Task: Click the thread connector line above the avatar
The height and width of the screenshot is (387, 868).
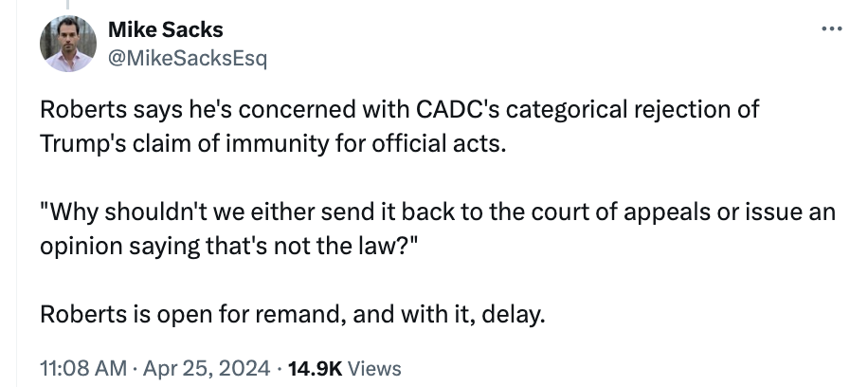Action: click(x=65, y=5)
